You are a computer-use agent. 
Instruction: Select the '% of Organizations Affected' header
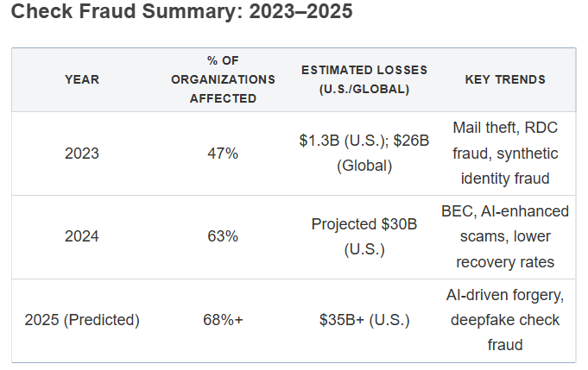(222, 79)
